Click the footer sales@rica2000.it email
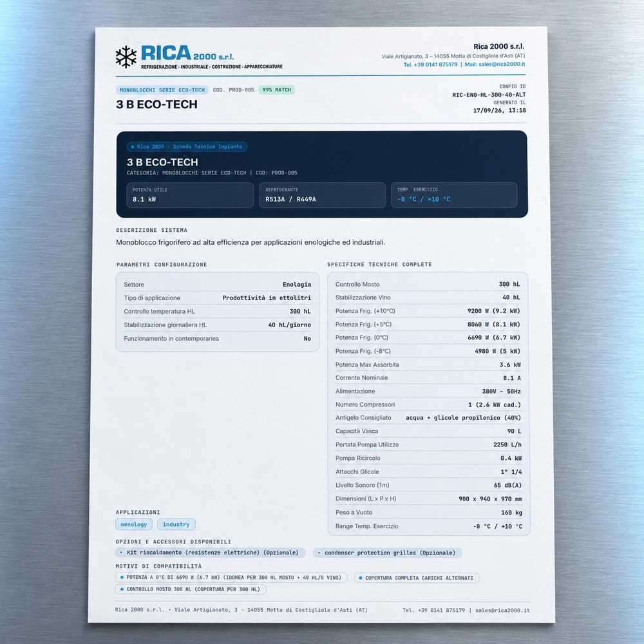This screenshot has height=644, width=644. 502,611
